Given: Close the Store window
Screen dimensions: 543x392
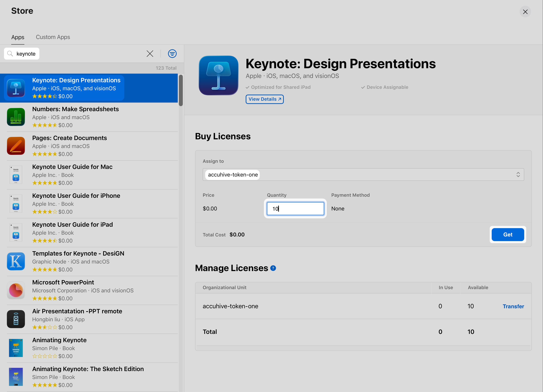Looking at the screenshot, I should tap(525, 12).
